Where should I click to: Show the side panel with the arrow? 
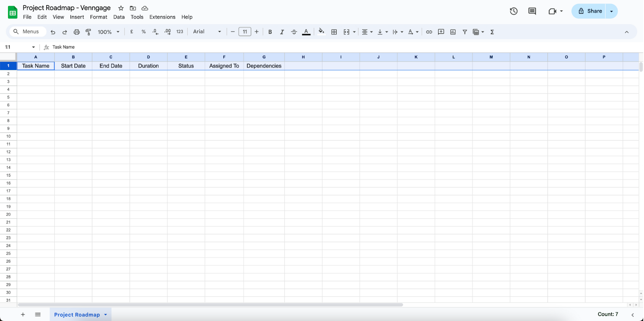tap(633, 315)
